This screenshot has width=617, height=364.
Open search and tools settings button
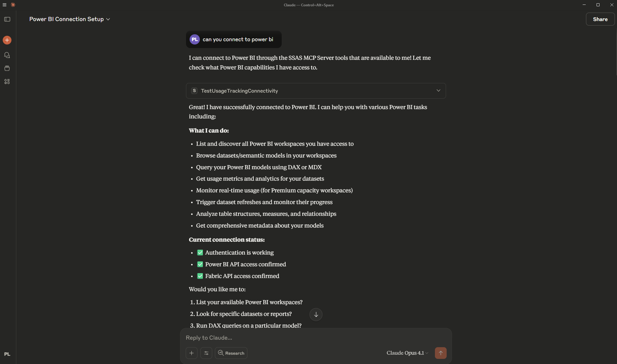(206, 353)
